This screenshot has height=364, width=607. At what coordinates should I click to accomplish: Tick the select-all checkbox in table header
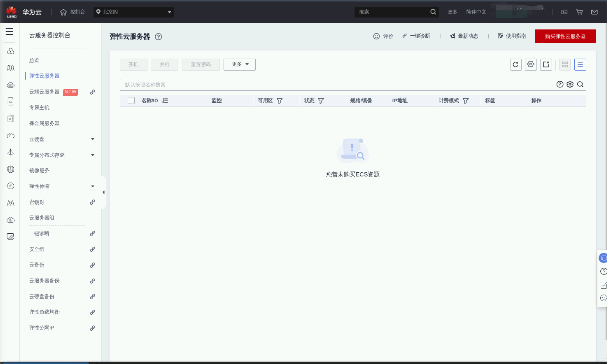(x=131, y=101)
